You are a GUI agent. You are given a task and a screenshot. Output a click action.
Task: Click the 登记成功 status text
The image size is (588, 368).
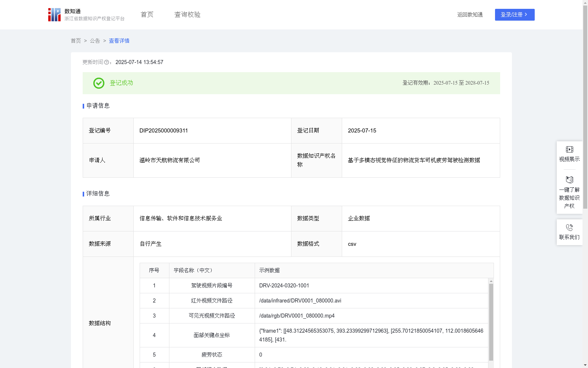(x=121, y=83)
